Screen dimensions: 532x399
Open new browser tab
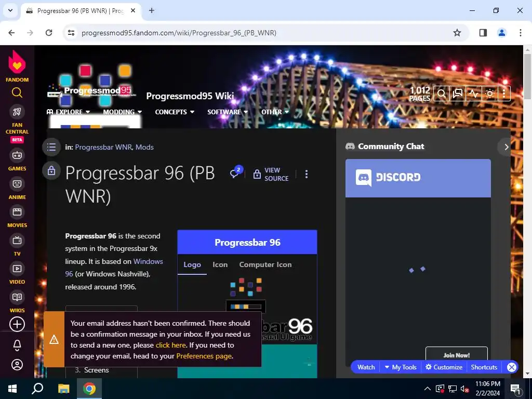(x=152, y=10)
